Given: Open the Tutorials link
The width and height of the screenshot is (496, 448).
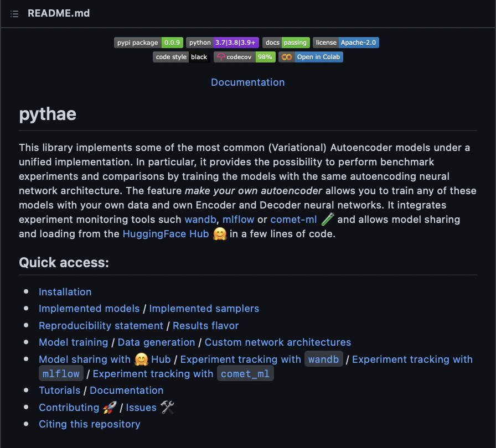Looking at the screenshot, I should 59,390.
